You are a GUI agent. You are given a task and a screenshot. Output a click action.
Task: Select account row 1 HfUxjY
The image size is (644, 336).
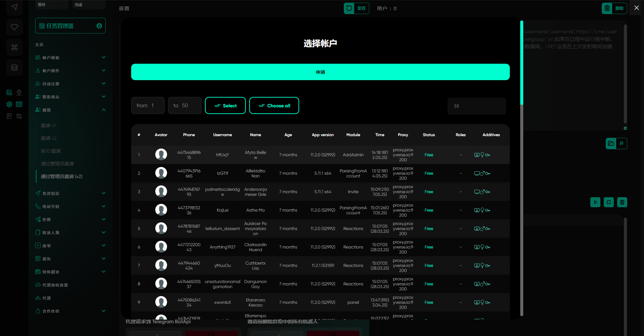pos(222,155)
